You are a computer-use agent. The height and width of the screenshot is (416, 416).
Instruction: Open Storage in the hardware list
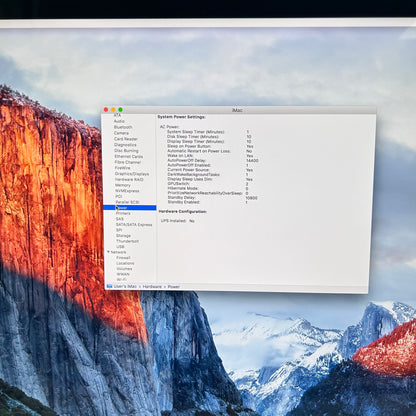123,236
